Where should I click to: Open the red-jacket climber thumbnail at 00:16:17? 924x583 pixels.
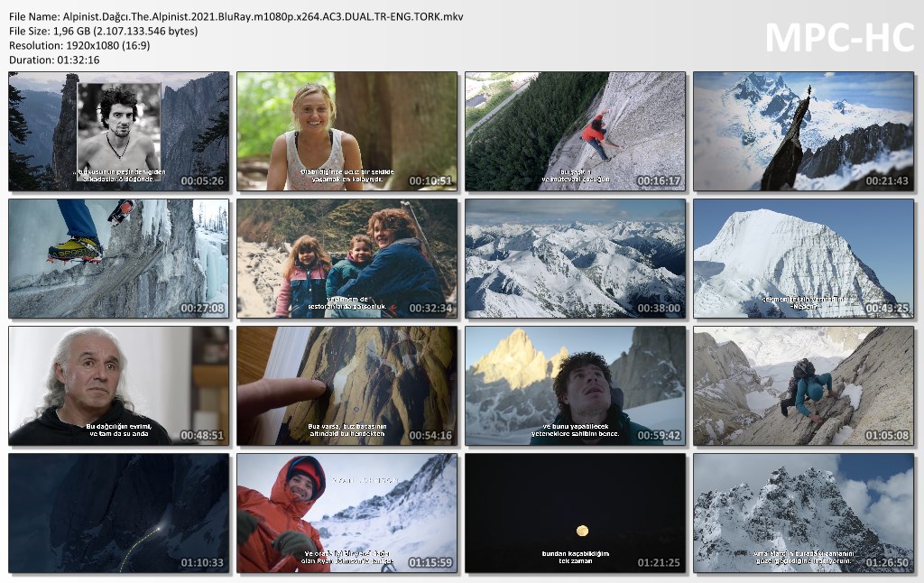575,132
